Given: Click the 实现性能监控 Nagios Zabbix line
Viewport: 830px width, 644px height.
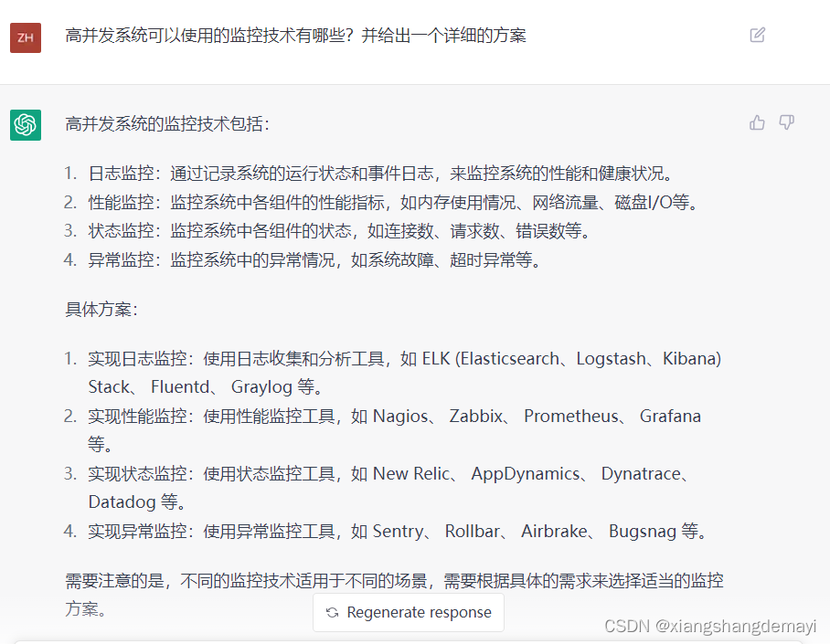Looking at the screenshot, I should pyautogui.click(x=394, y=429).
